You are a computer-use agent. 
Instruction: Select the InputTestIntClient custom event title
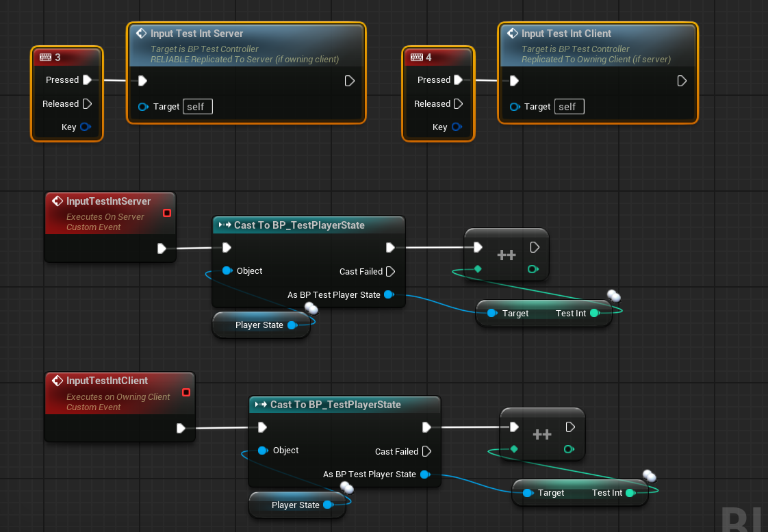tap(107, 381)
